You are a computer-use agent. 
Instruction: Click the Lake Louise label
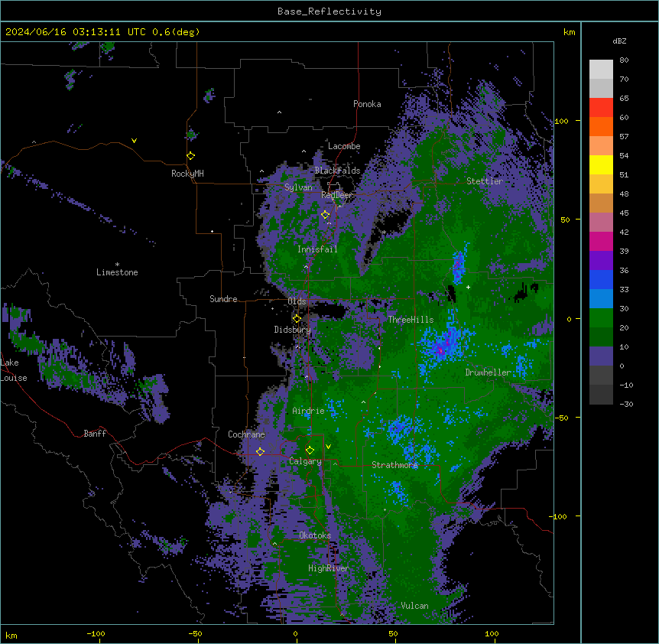pos(14,370)
